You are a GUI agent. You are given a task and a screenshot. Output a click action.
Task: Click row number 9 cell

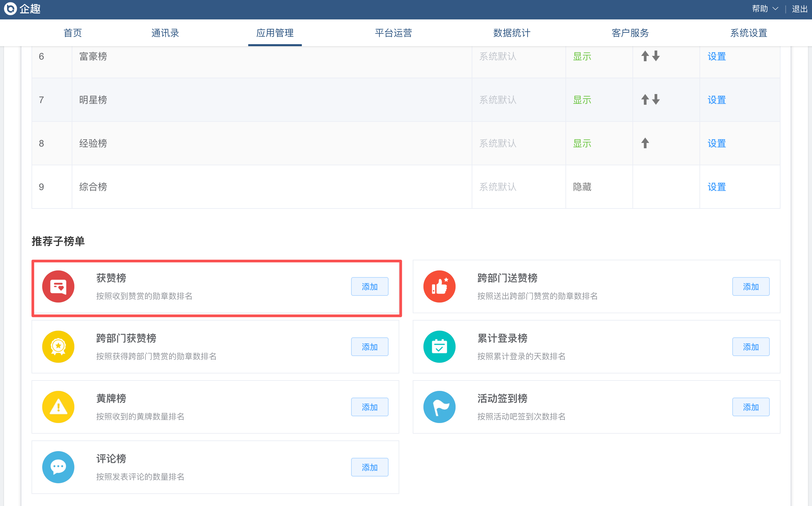click(52, 187)
